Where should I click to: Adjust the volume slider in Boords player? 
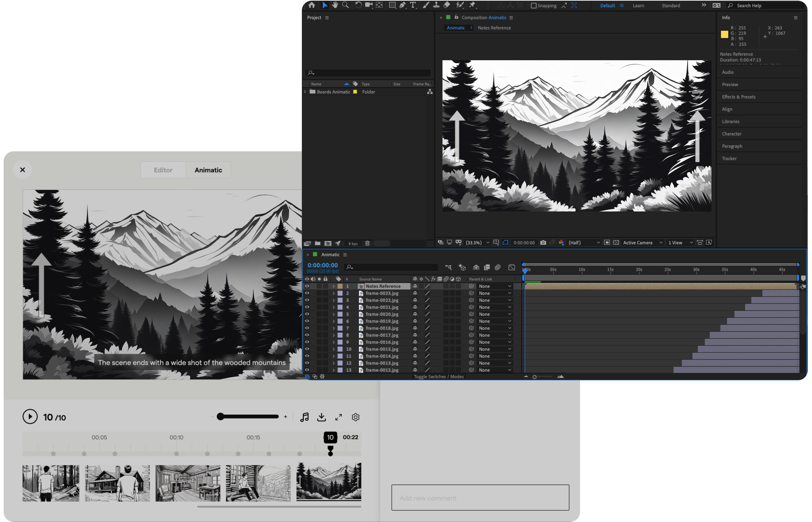pyautogui.click(x=248, y=417)
